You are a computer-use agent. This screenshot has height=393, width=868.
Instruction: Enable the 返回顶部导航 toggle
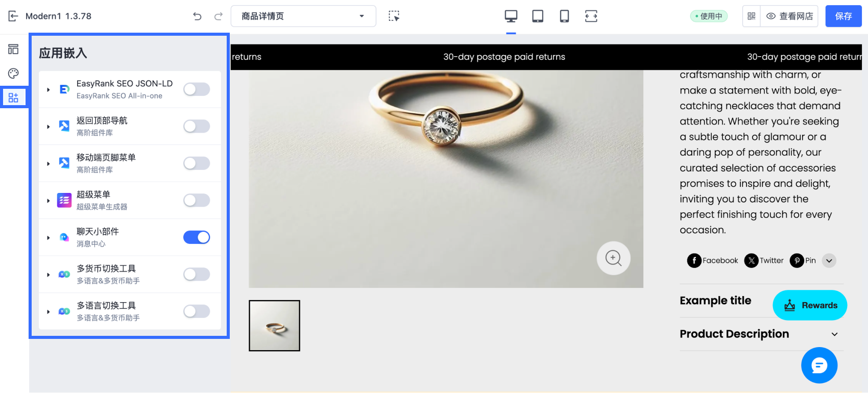pos(197,126)
